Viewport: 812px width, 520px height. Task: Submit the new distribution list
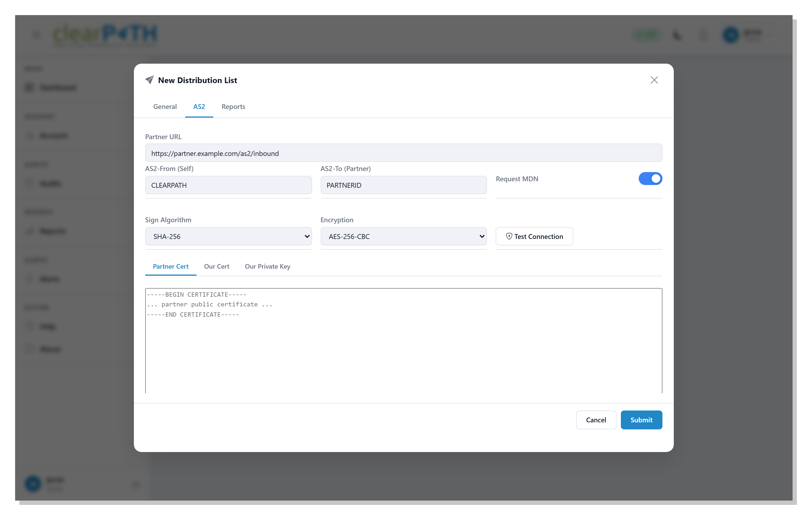[641, 420]
